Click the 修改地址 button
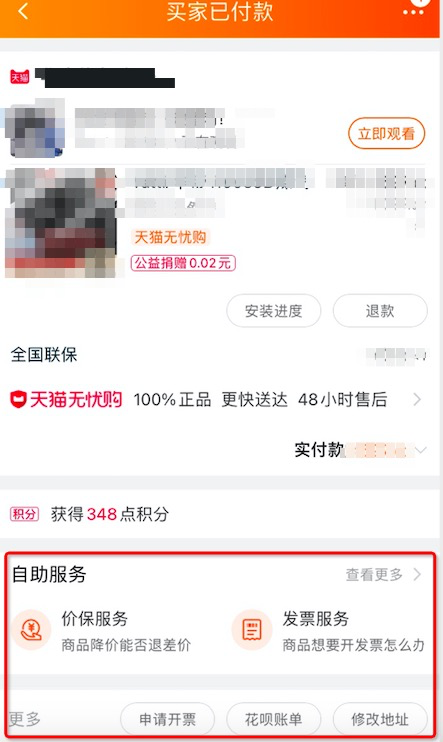Image resolution: width=443 pixels, height=742 pixels. tap(380, 719)
